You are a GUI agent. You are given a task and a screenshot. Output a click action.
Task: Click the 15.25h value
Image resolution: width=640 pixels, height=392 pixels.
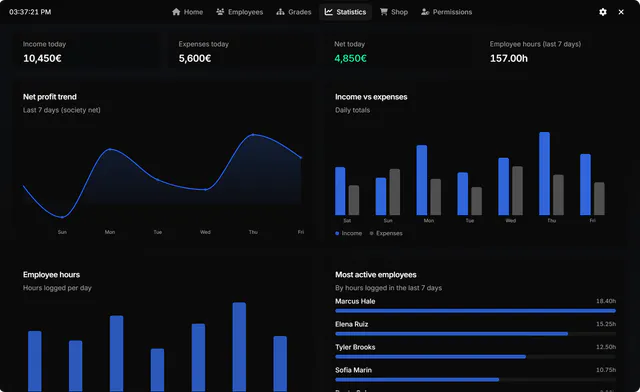(606, 324)
